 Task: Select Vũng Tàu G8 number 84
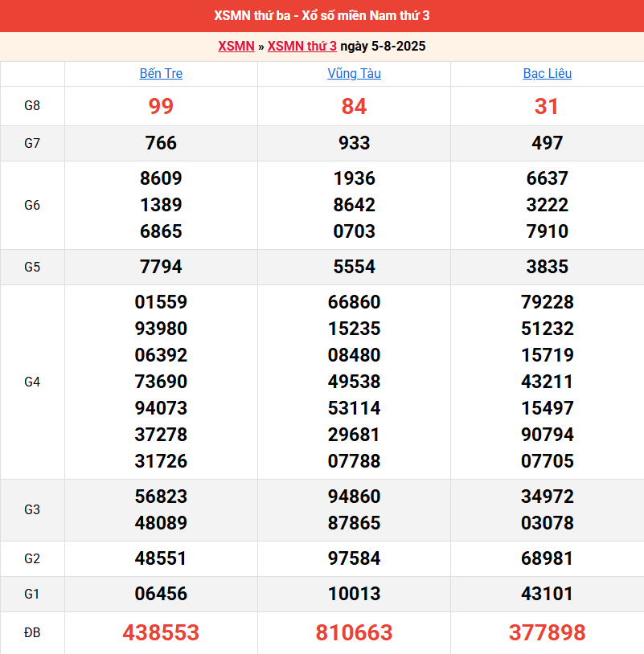coord(354,106)
